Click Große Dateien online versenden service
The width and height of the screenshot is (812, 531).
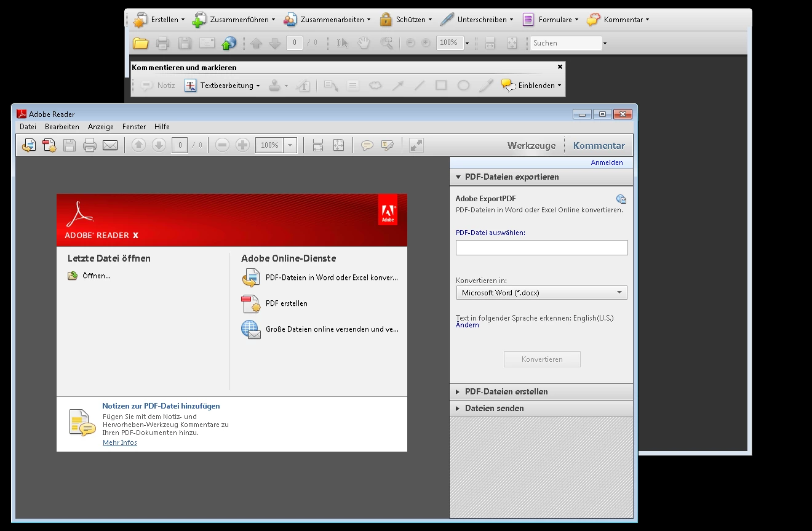click(320, 330)
